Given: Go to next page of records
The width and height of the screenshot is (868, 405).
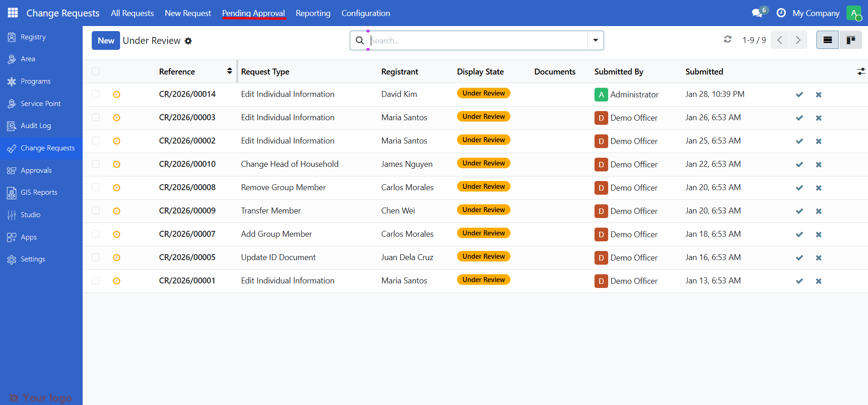Looking at the screenshot, I should 798,40.
